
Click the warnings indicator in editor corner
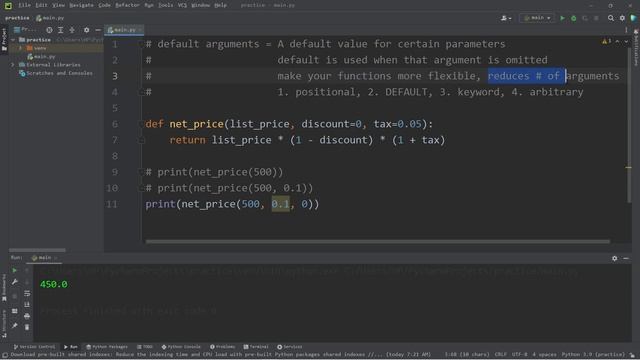pyautogui.click(x=606, y=41)
